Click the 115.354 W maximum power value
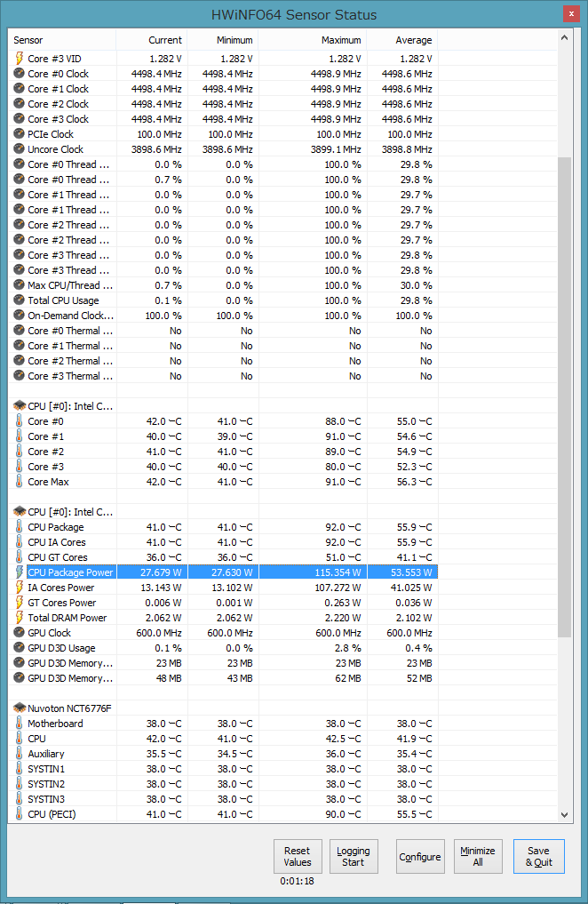Screen dimensions: 588x904 click(338, 572)
